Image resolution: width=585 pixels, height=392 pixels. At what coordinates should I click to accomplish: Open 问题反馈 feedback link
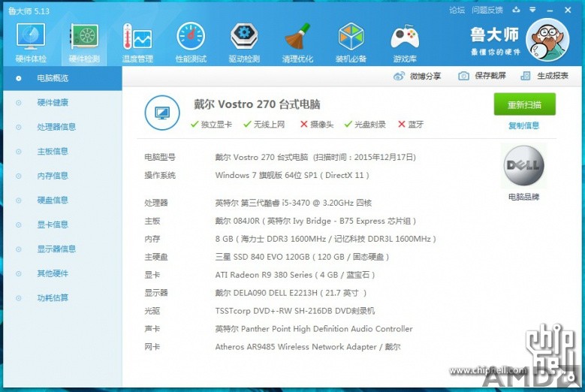point(487,10)
